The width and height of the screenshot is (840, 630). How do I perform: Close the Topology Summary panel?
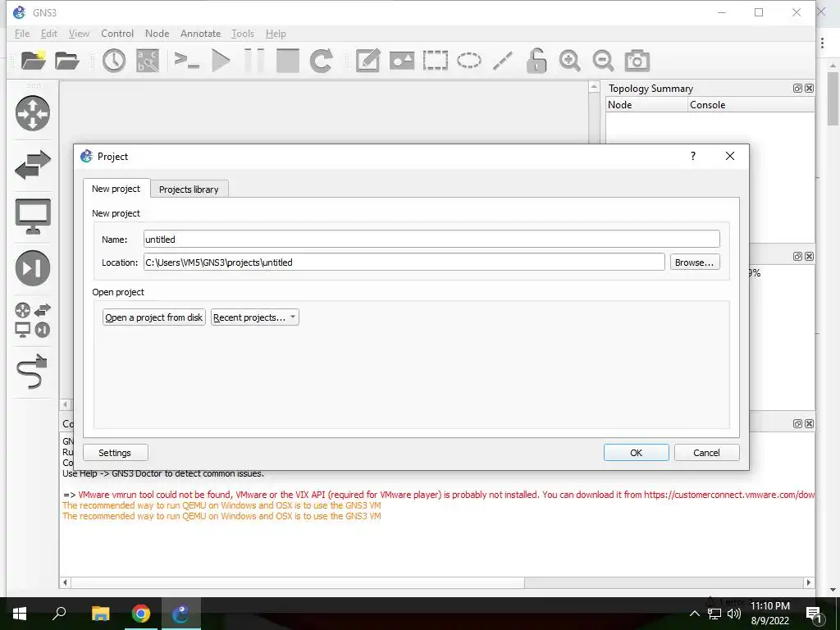click(x=809, y=89)
